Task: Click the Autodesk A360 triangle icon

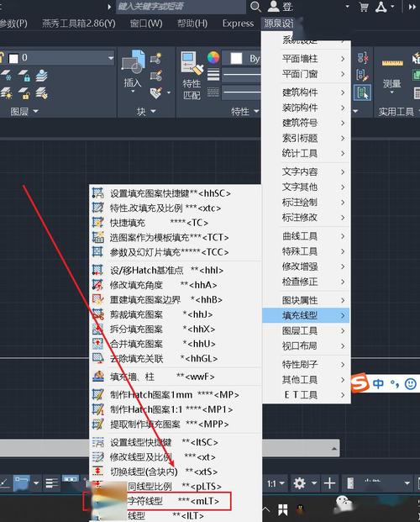Action: tap(381, 7)
